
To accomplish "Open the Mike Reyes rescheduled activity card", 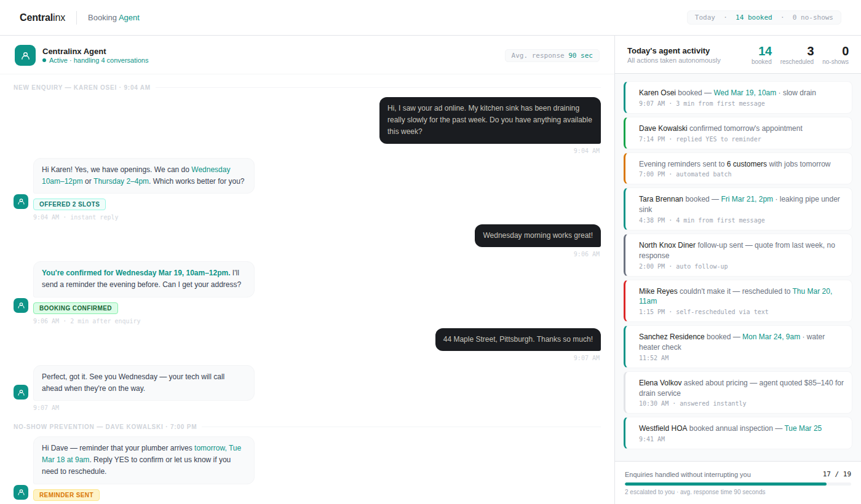I will (x=738, y=301).
